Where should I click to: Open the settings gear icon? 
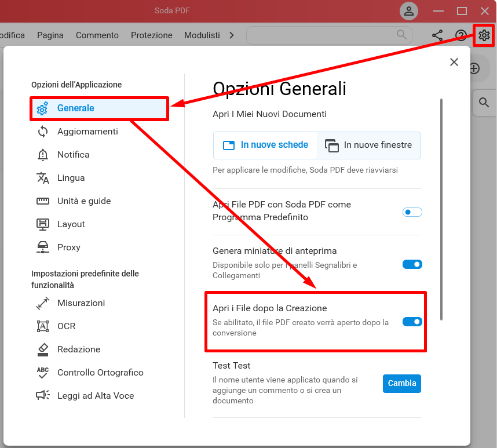484,35
